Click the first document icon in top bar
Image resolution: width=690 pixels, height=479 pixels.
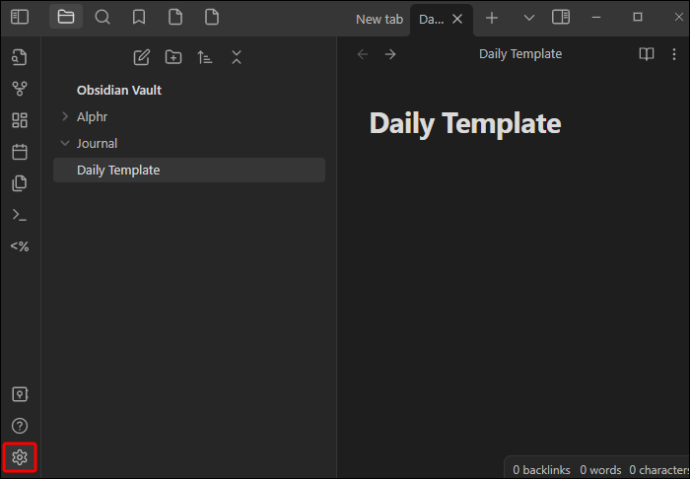(176, 18)
